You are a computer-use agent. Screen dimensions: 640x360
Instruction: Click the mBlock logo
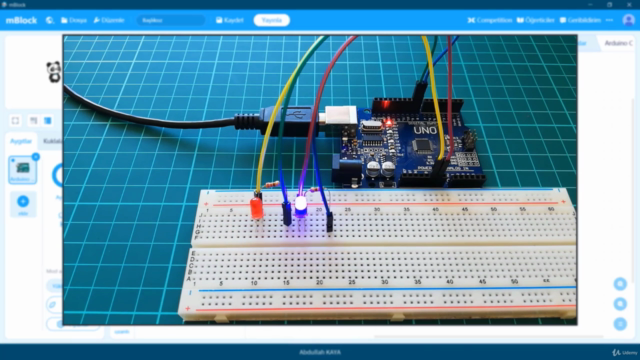click(x=21, y=20)
